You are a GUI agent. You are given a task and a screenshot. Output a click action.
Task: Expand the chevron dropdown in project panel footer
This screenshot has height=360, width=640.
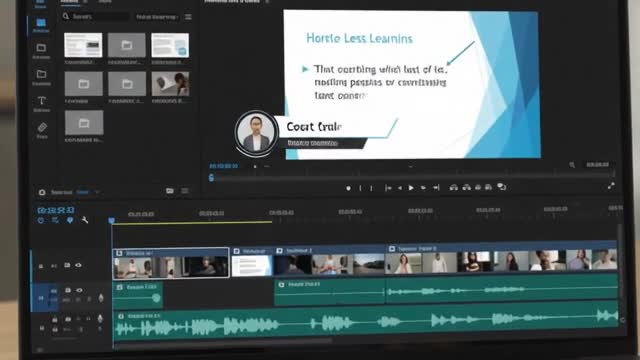pyautogui.click(x=97, y=192)
